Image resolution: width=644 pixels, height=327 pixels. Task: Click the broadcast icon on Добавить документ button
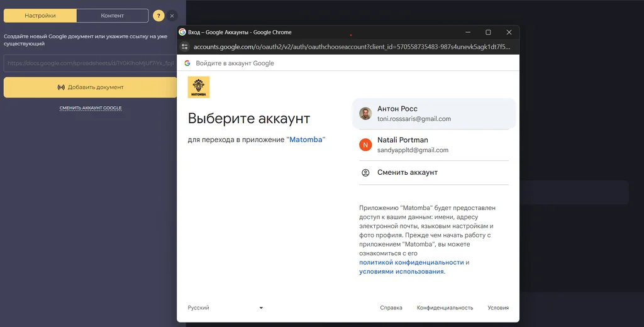point(61,87)
